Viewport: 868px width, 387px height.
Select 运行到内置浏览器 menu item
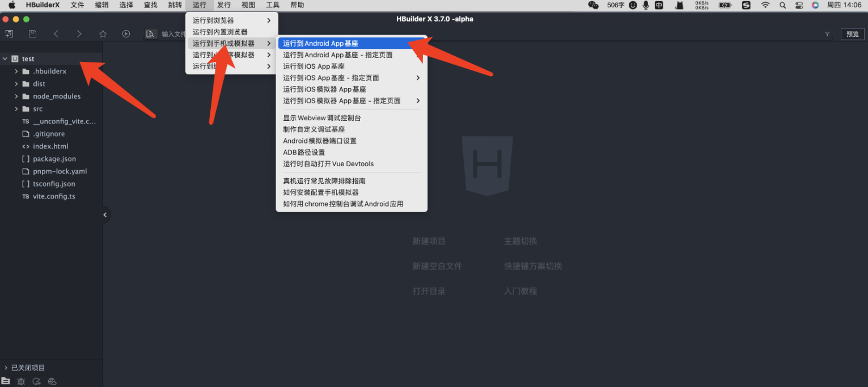coord(232,32)
